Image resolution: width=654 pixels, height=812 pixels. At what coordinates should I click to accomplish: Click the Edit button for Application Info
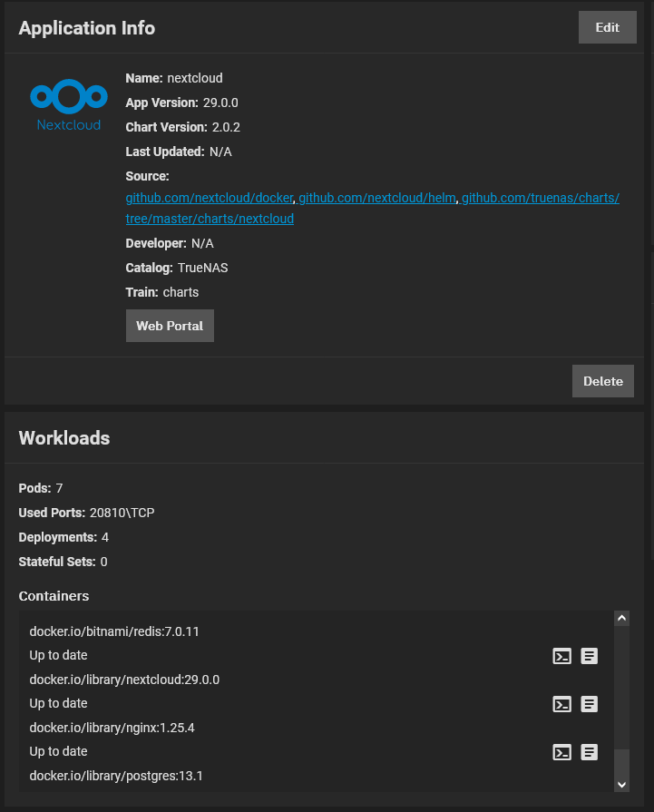[607, 27]
